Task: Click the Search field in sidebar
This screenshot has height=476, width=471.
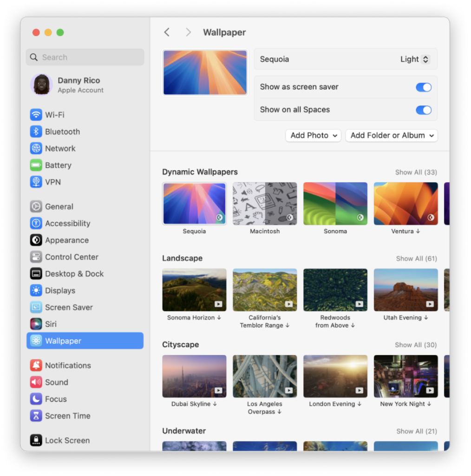Action: click(x=85, y=57)
